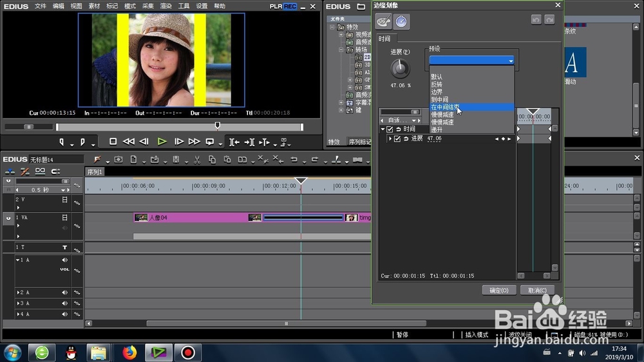The width and height of the screenshot is (644, 362).
Task: Open the 预设 preset combo box
Action: [x=471, y=61]
